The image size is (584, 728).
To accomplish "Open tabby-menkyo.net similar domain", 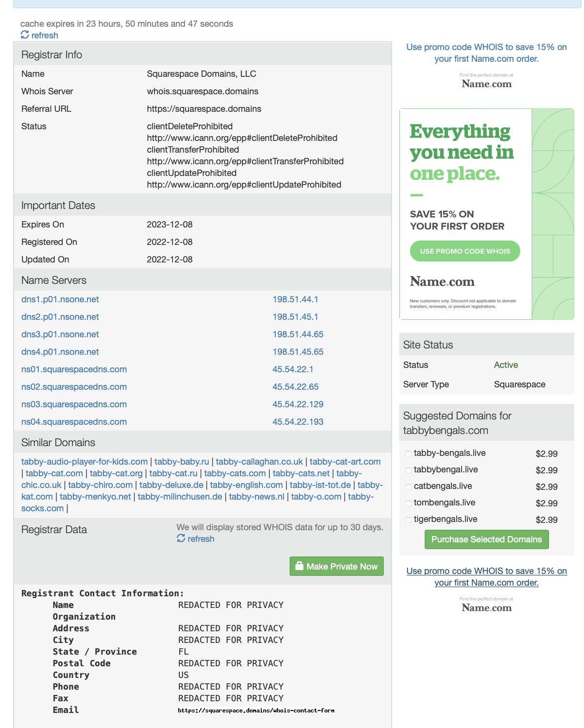I will pyautogui.click(x=95, y=497).
